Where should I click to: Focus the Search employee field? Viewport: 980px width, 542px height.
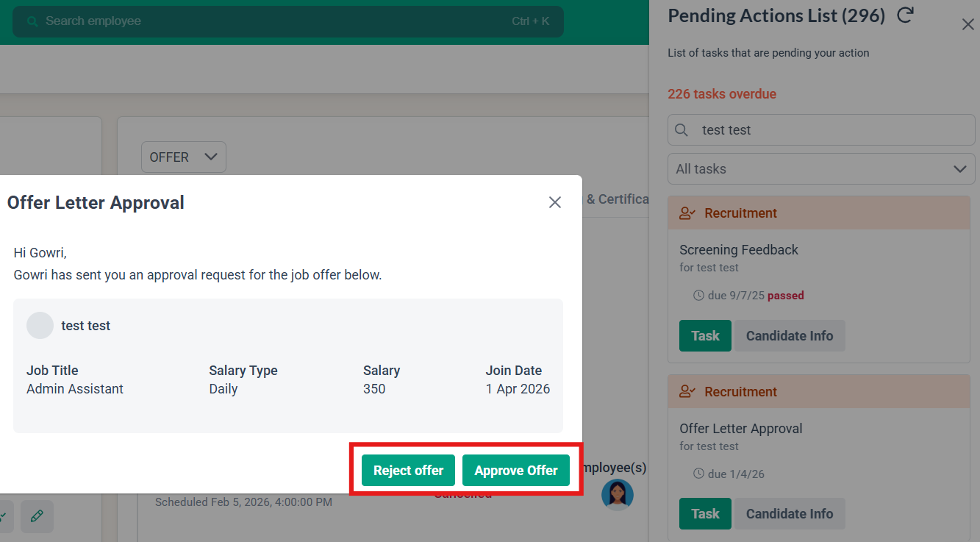[272, 21]
